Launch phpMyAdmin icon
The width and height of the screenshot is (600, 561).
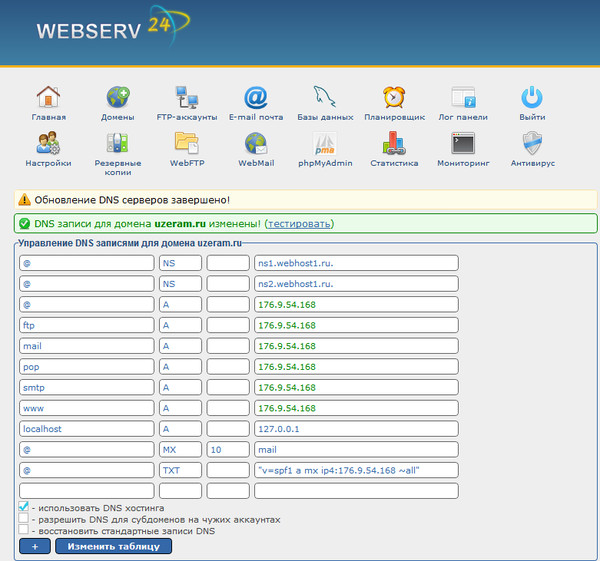coord(324,143)
